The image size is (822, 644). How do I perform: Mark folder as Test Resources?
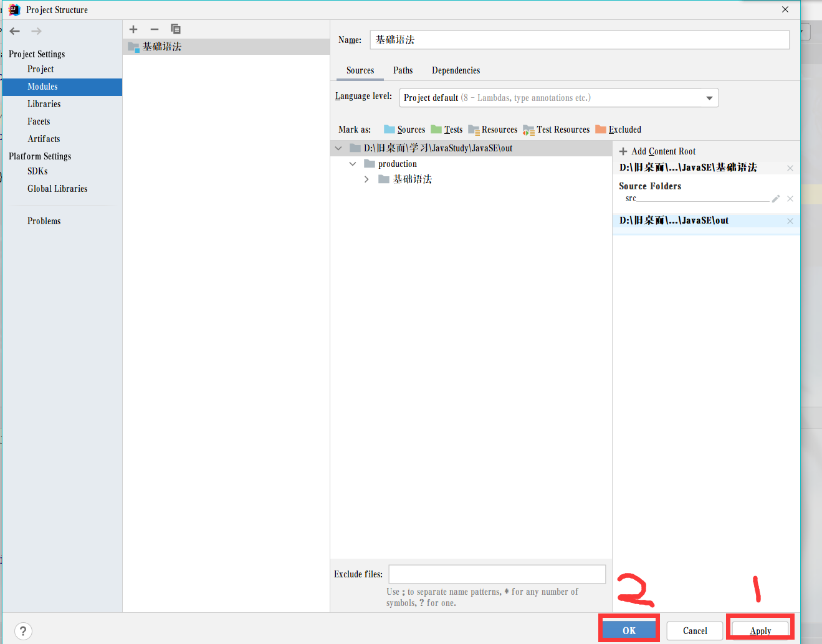click(557, 130)
